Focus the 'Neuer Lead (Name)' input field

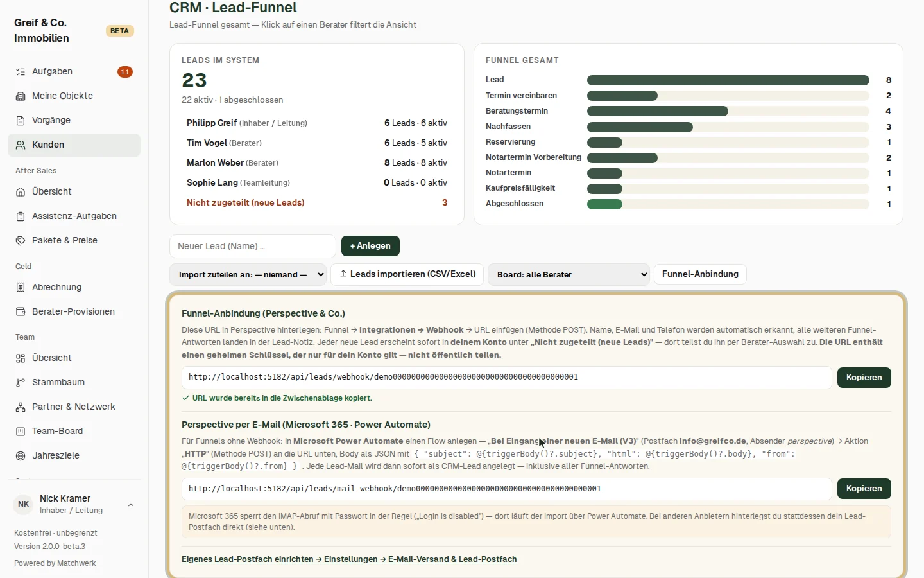click(x=253, y=247)
